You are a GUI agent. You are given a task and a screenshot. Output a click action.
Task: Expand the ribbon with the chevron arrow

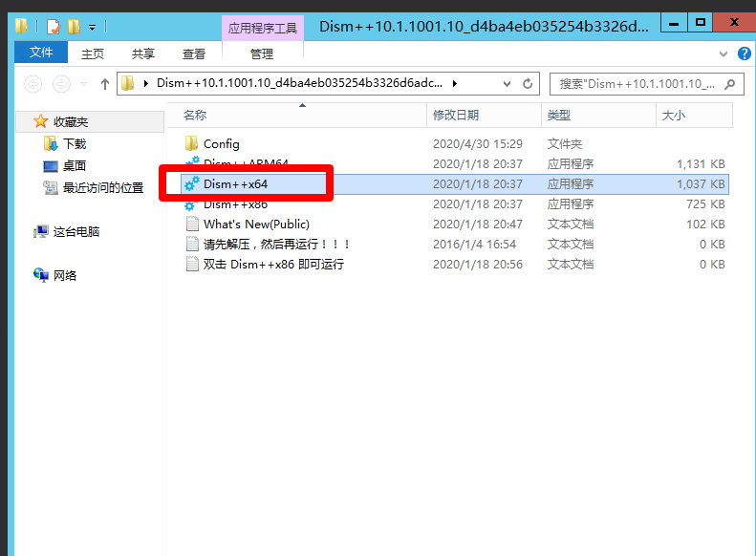[724, 53]
